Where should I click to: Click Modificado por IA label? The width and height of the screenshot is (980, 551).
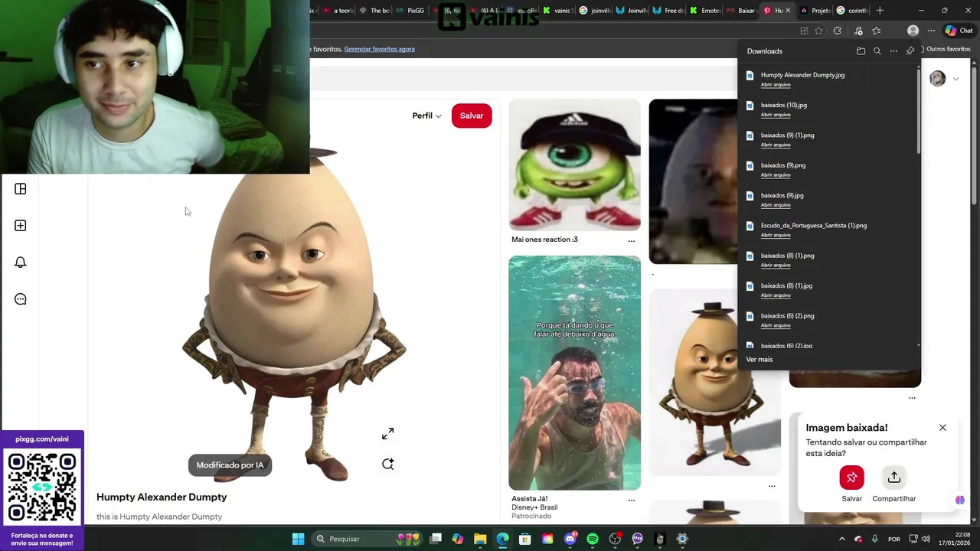(x=230, y=465)
